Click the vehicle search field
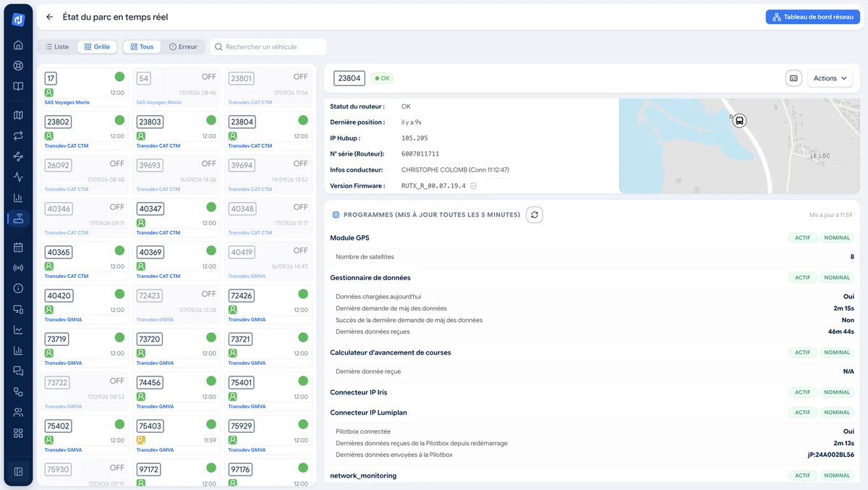The image size is (868, 490). coord(268,47)
